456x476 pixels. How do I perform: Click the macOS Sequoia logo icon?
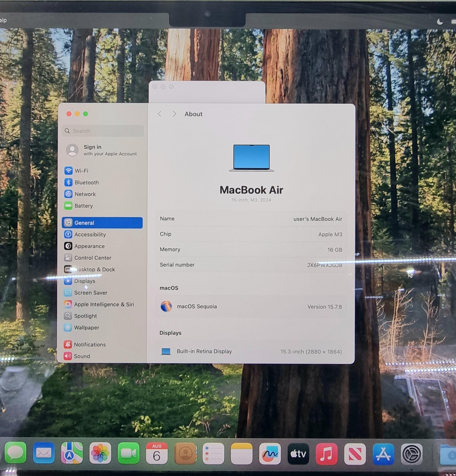166,306
